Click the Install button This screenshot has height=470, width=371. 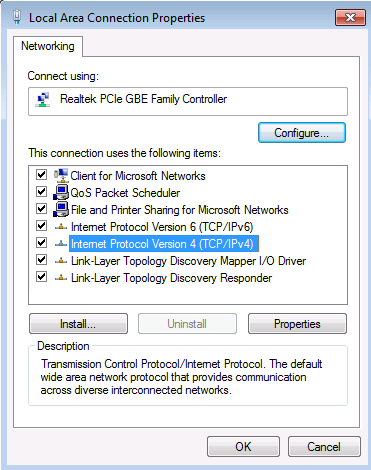pyautogui.click(x=78, y=324)
